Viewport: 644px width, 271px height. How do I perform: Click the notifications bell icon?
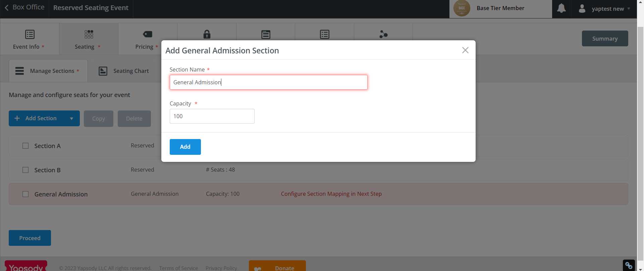(561, 8)
